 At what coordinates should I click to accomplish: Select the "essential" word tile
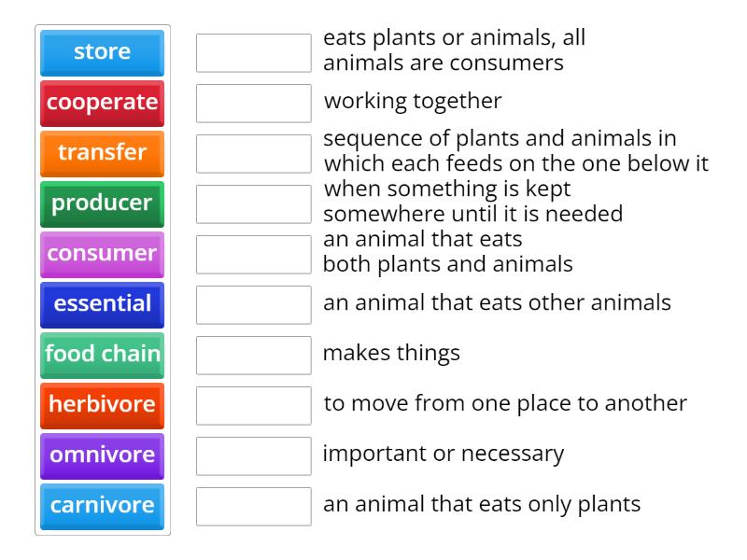click(x=102, y=304)
